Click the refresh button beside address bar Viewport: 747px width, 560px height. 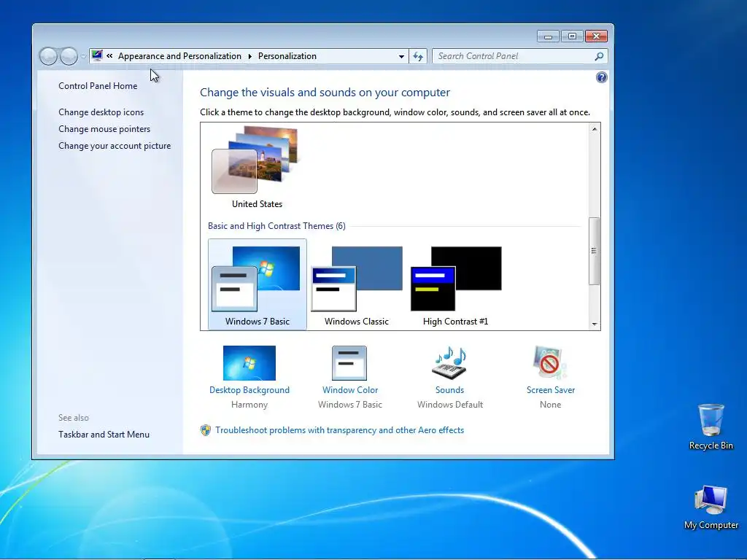418,56
